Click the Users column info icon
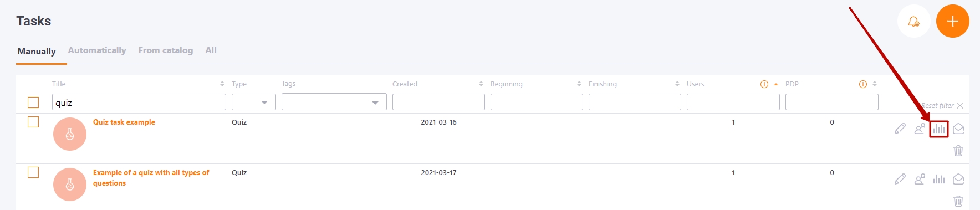This screenshot has width=980, height=210. tap(764, 84)
